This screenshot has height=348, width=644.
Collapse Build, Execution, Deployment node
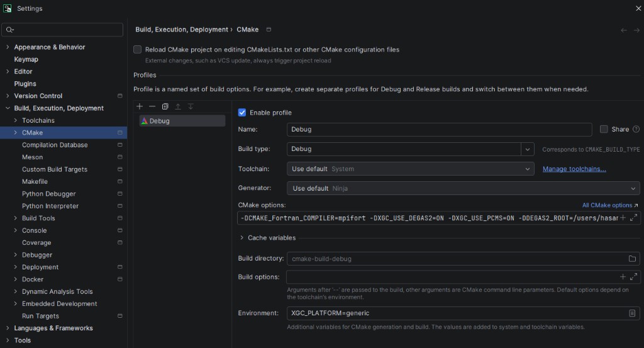pos(8,108)
